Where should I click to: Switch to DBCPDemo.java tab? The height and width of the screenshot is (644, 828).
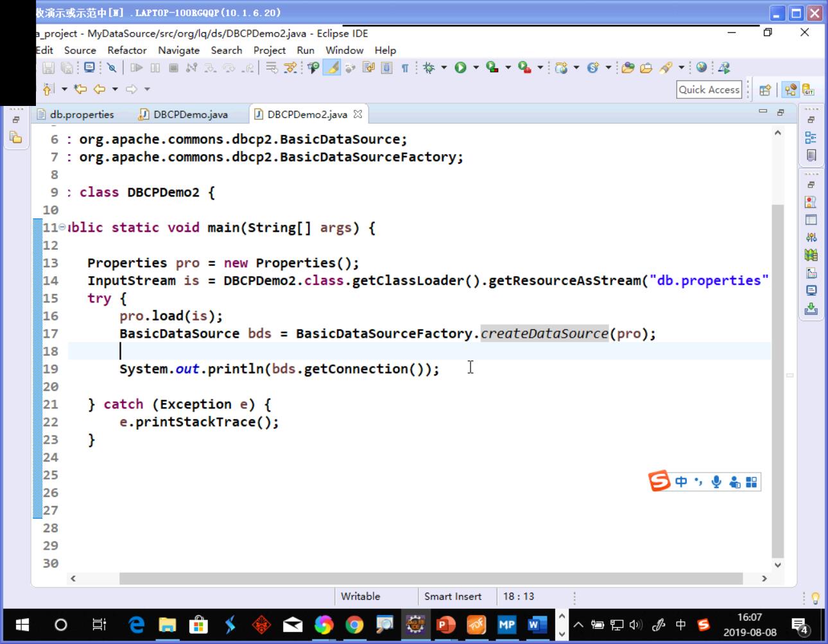184,114
